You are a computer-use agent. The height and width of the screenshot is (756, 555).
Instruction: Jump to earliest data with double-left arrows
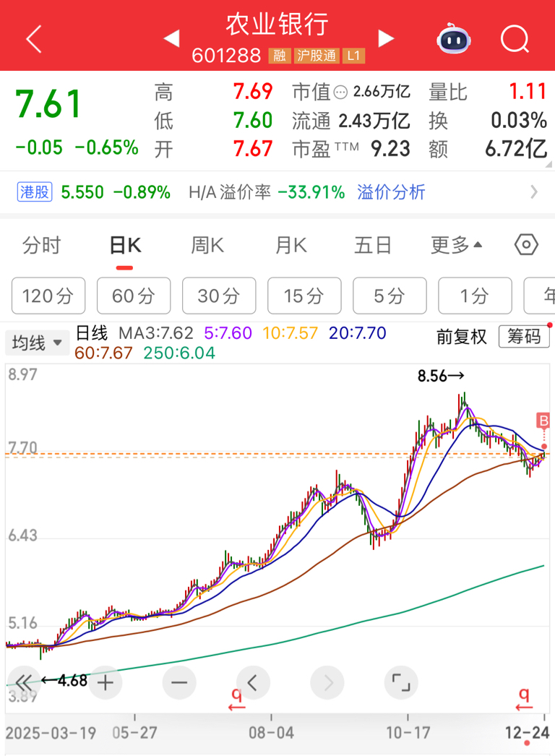pyautogui.click(x=23, y=682)
